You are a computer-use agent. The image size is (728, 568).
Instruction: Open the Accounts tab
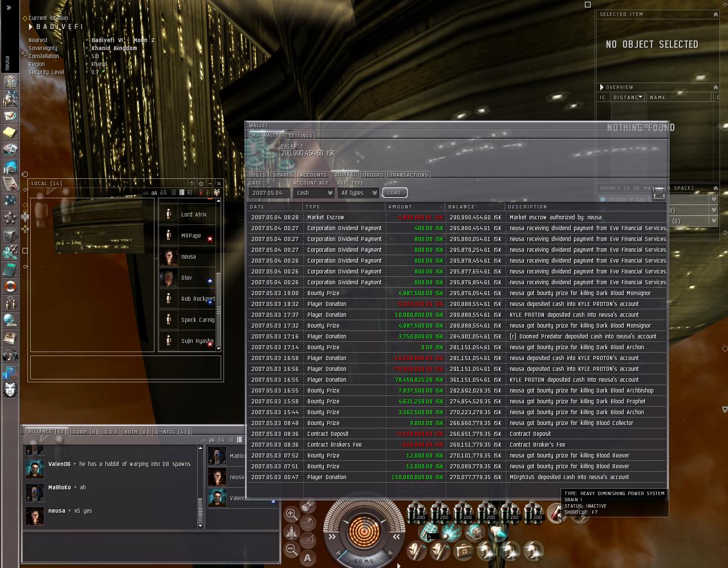[x=313, y=175]
